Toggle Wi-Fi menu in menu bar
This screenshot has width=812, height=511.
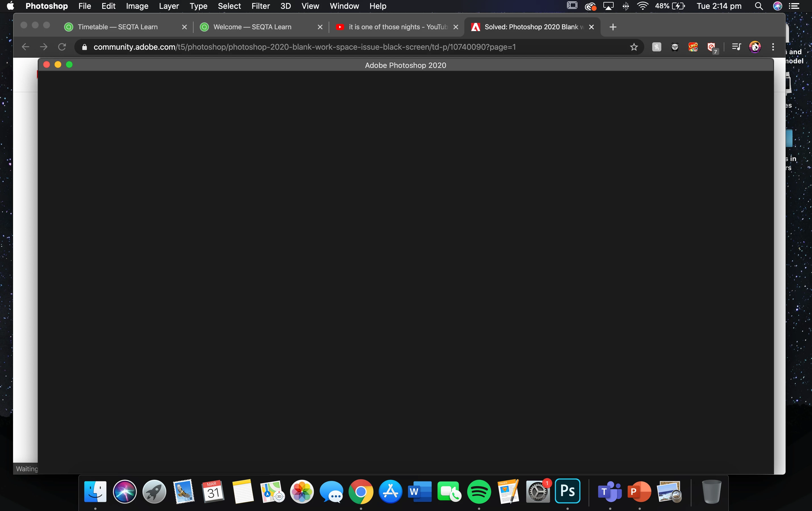click(x=643, y=6)
